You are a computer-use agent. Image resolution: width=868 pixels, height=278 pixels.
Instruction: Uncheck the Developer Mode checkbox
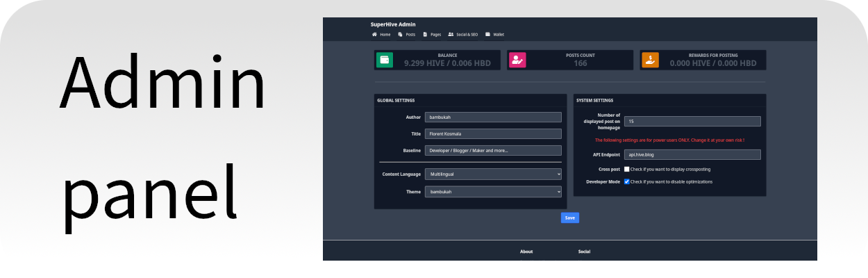pos(627,181)
